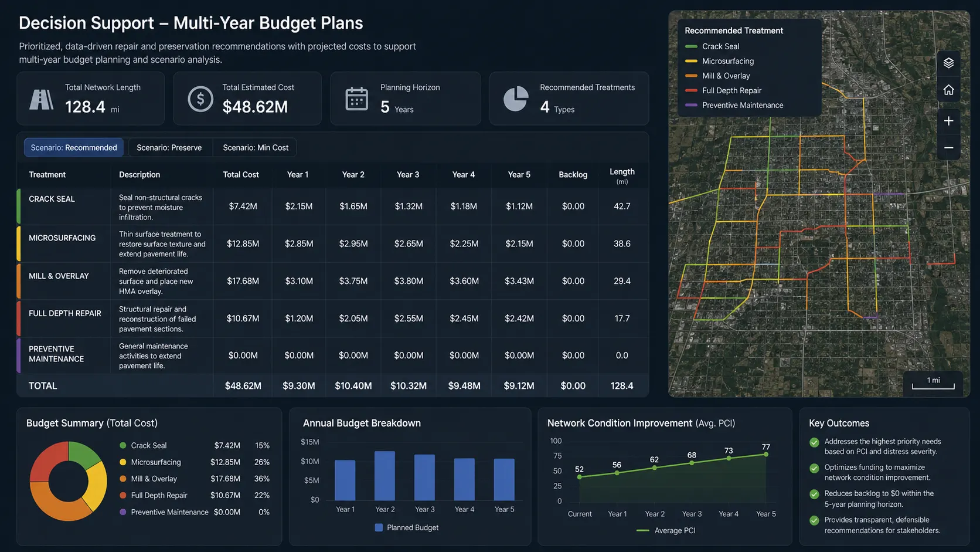Screen dimensions: 980x552
Task: Click the TOTAL row $48.62M cell
Action: (x=243, y=385)
